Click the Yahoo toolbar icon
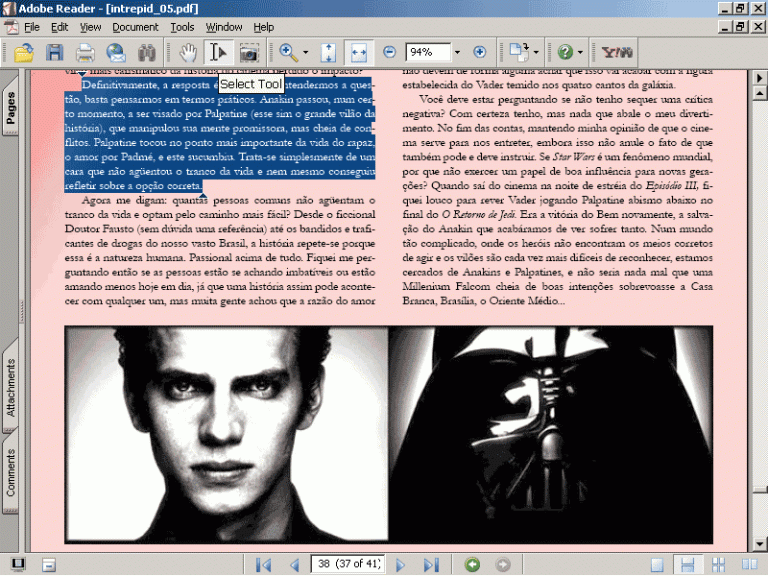768x576 pixels. tap(617, 52)
